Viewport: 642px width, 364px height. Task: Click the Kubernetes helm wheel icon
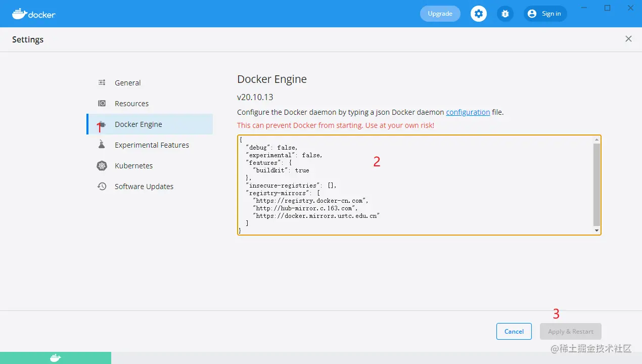102,165
